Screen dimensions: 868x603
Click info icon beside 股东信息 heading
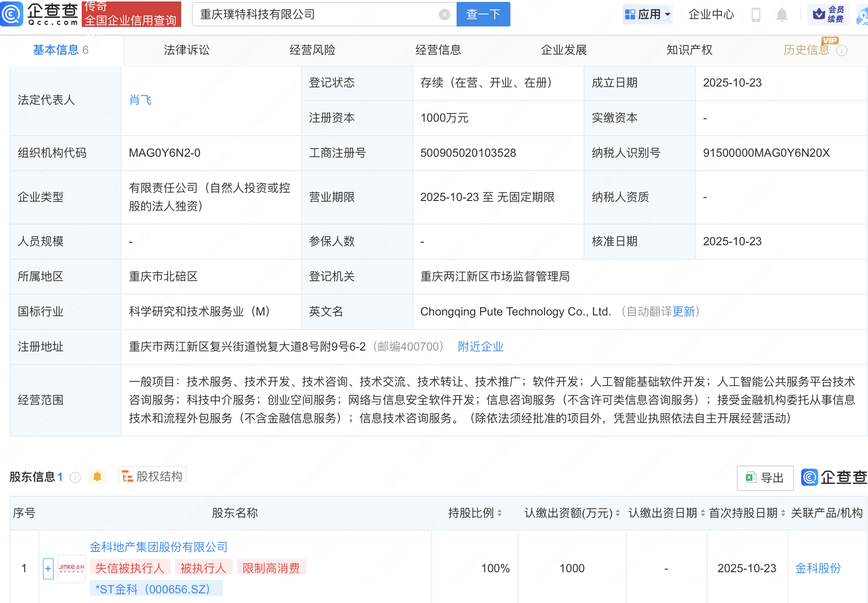tap(75, 477)
